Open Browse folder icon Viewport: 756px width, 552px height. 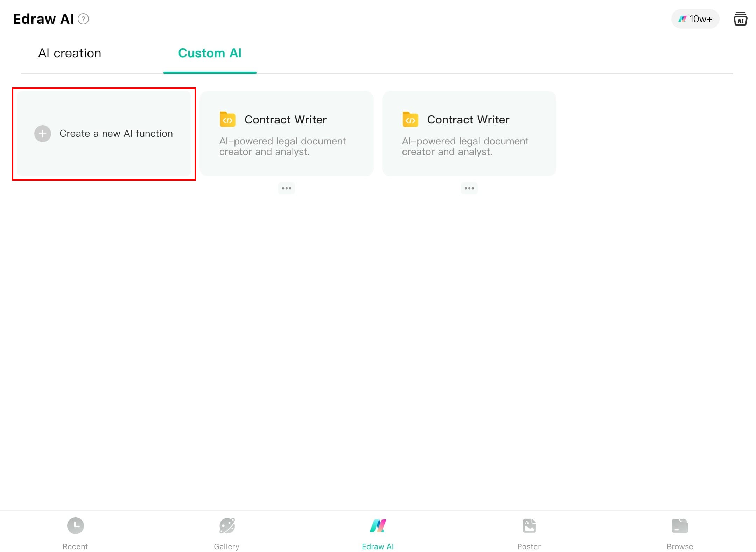pyautogui.click(x=680, y=526)
